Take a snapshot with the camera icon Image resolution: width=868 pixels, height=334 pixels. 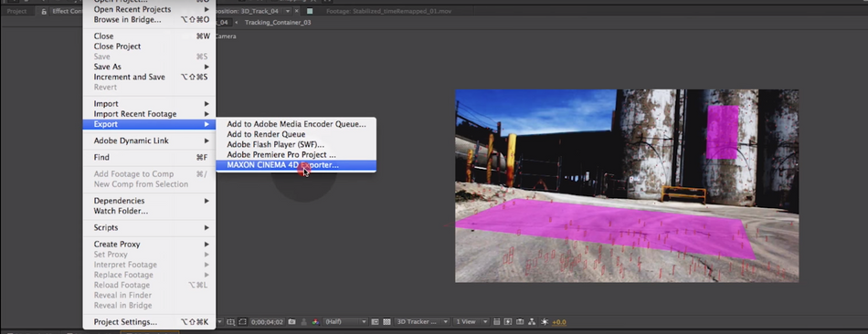tap(291, 322)
